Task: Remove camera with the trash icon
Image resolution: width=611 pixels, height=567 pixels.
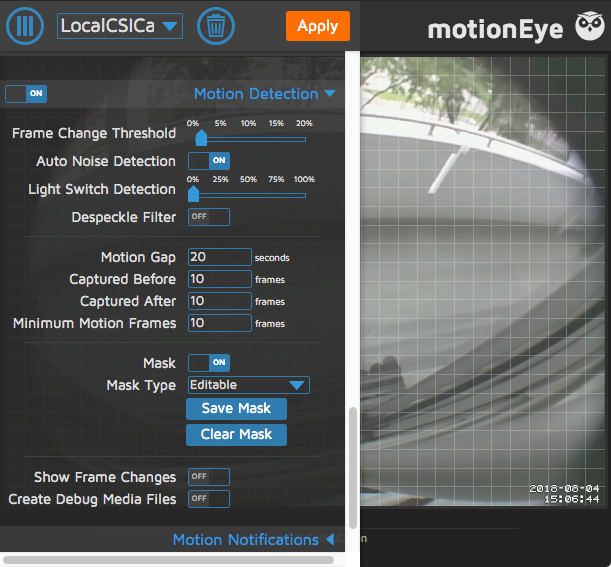Action: (x=216, y=26)
